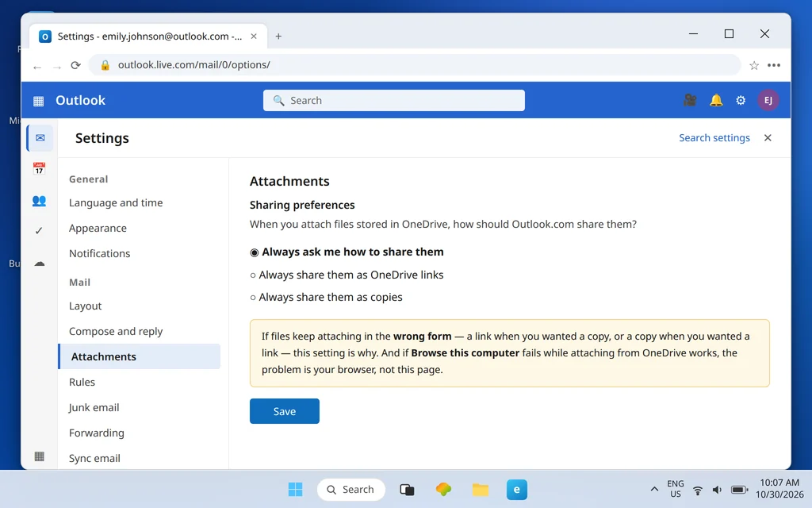Screen dimensions: 812x508
Task: Select the Mail envelope icon in left rail
Action: 40,138
